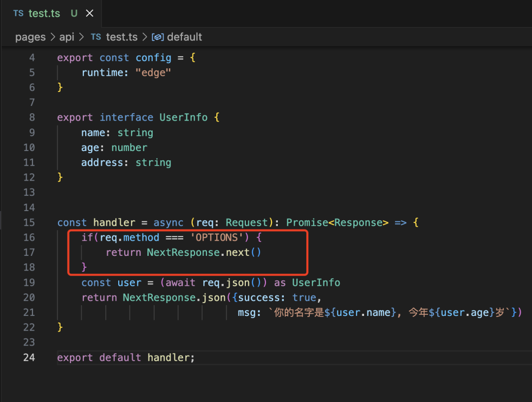The height and width of the screenshot is (402, 532).
Task: Place cursor on 'OPTIONS' string literal
Action: click(x=217, y=237)
